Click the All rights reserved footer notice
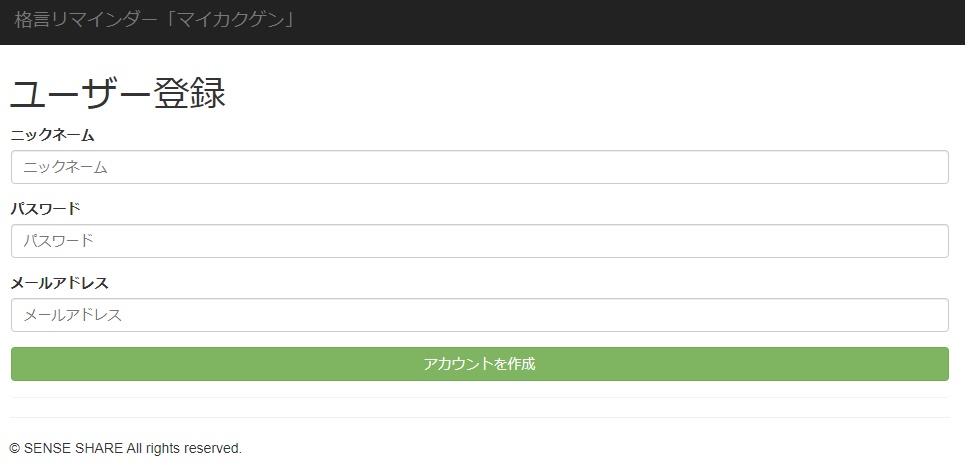This screenshot has height=473, width=965. pyautogui.click(x=184, y=448)
